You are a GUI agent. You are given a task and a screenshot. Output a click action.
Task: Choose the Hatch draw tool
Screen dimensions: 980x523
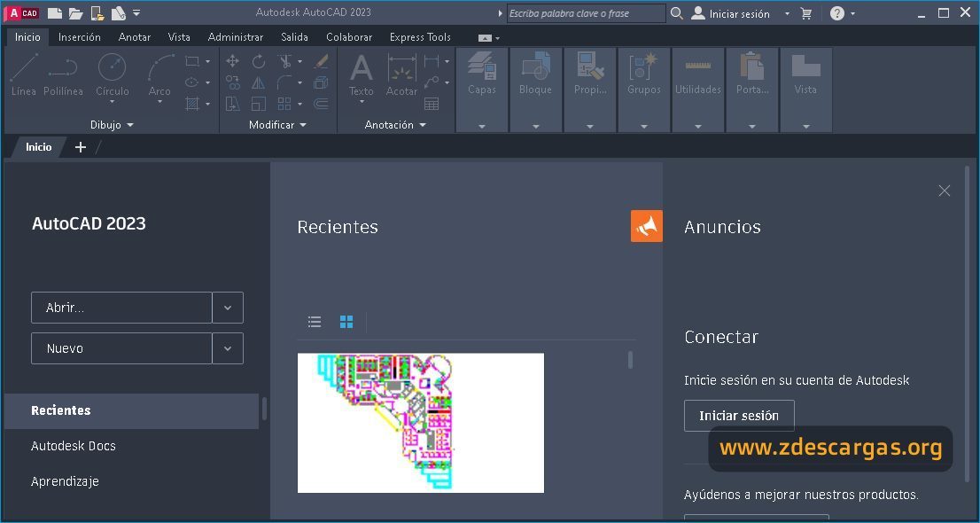[192, 104]
